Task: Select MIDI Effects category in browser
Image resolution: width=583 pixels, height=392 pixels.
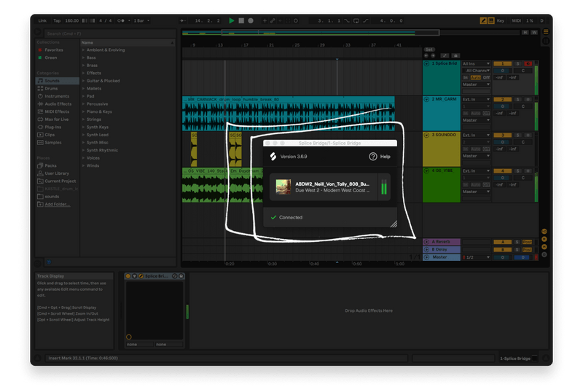Action: click(58, 111)
